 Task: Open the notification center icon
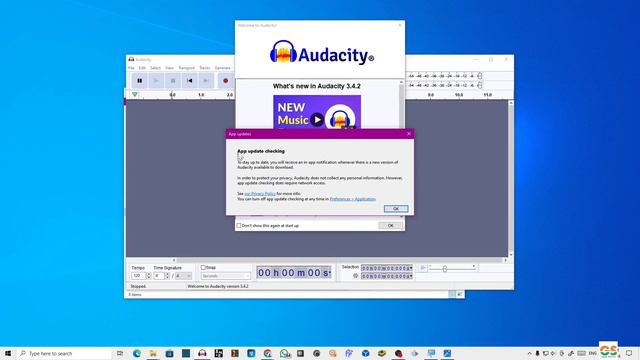pyautogui.click(x=629, y=353)
